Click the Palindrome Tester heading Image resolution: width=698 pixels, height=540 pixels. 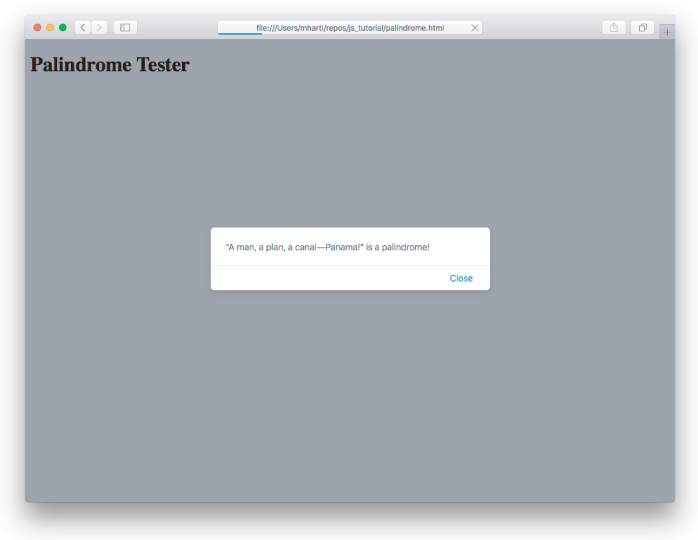[x=110, y=65]
